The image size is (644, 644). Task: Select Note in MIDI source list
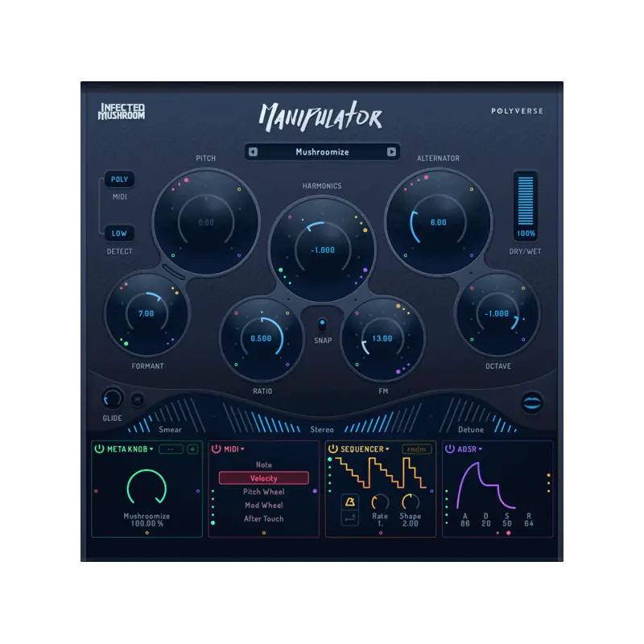tap(264, 465)
